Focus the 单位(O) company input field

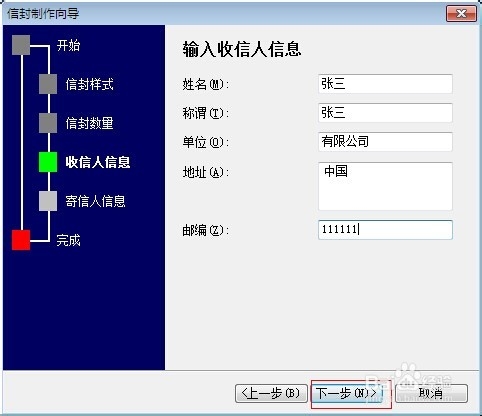(x=385, y=142)
